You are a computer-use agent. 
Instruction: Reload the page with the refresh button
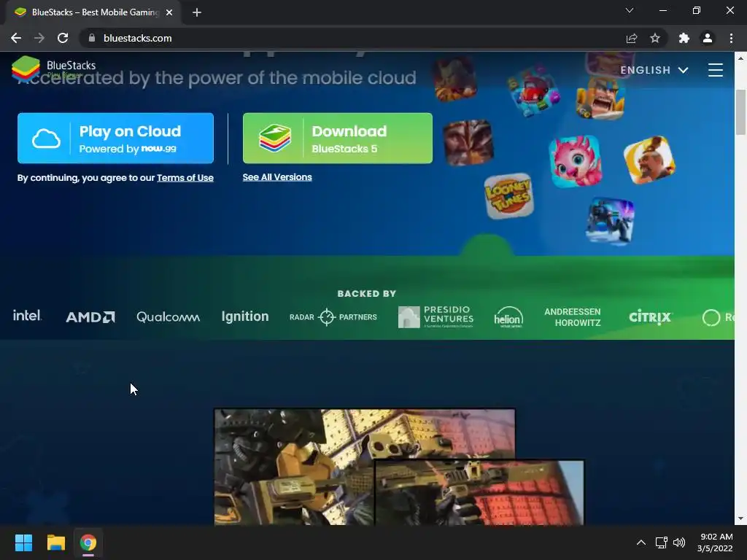(63, 38)
